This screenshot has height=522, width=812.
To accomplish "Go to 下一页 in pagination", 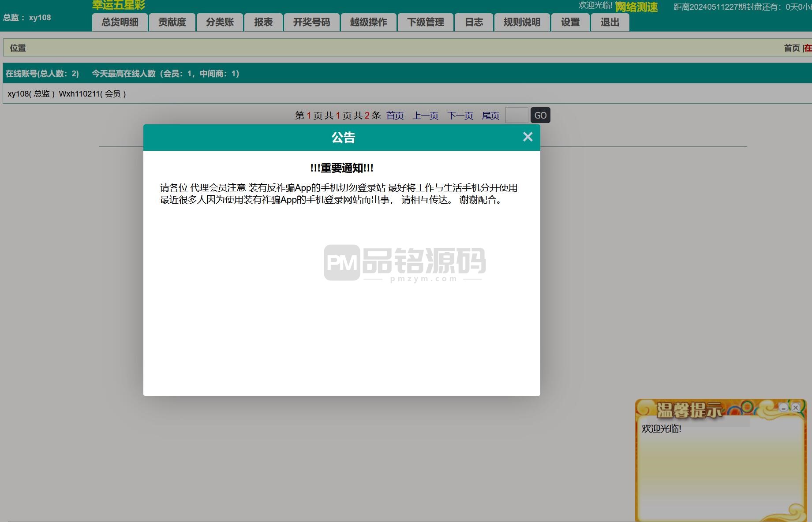I will pyautogui.click(x=460, y=116).
